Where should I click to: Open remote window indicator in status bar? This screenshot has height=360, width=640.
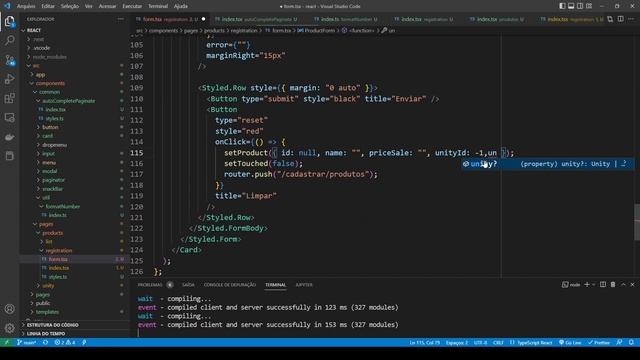click(x=7, y=342)
